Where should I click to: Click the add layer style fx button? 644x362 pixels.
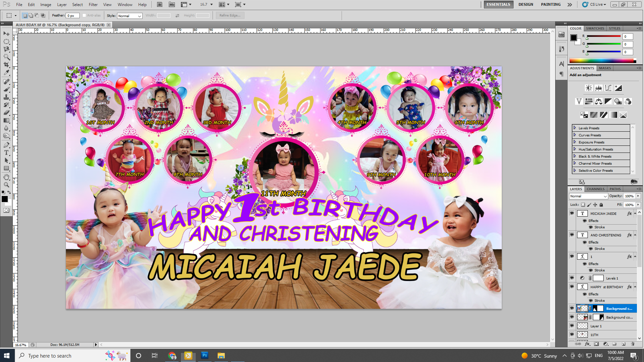tap(588, 344)
